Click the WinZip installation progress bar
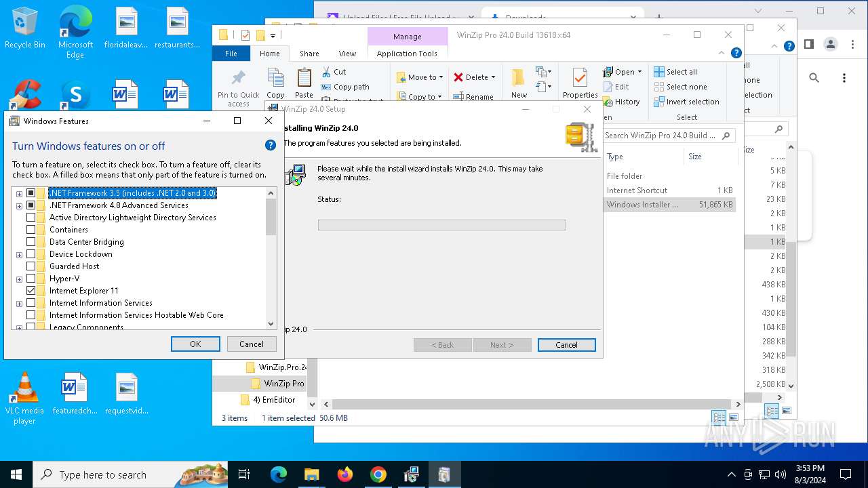 [x=441, y=225]
